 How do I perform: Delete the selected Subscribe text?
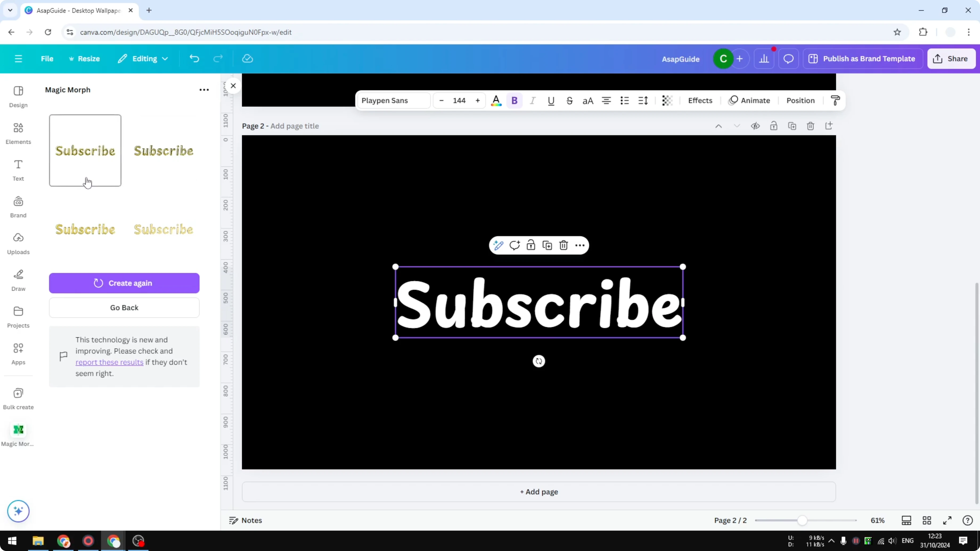click(x=563, y=245)
